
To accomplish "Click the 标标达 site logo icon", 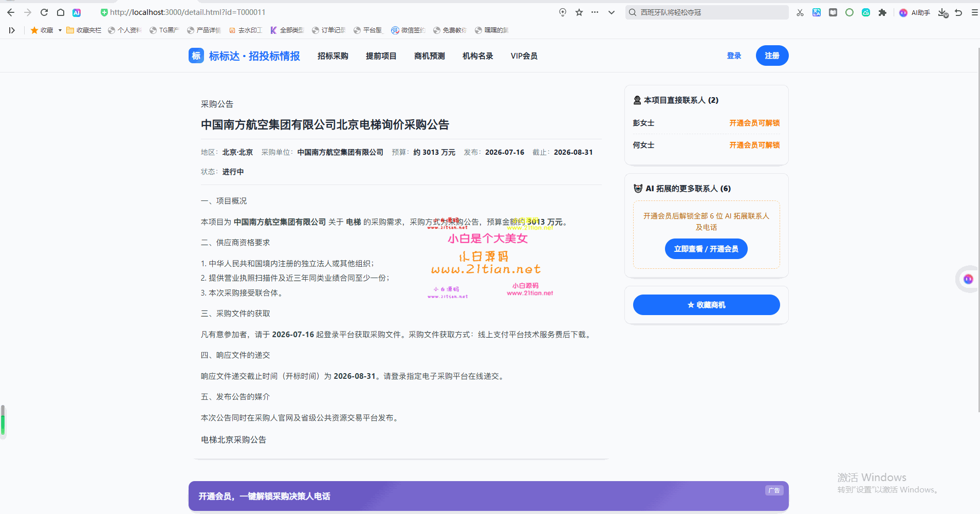I will tap(196, 56).
